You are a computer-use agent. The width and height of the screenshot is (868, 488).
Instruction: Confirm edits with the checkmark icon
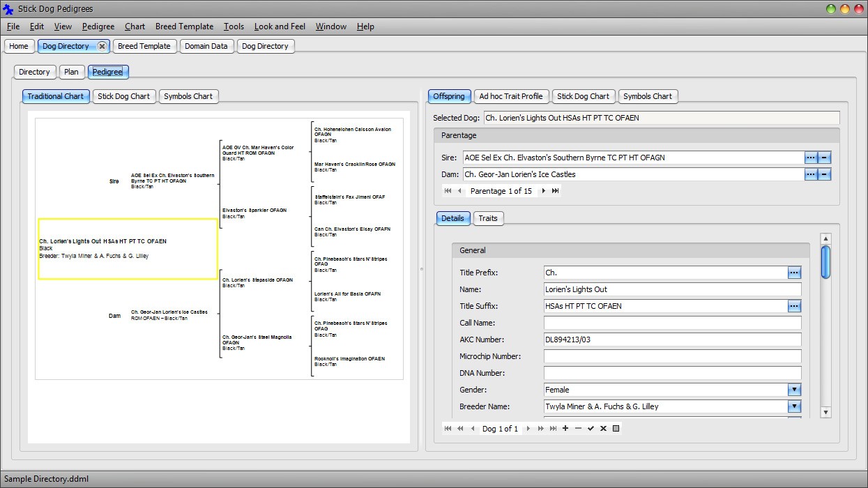tap(591, 428)
